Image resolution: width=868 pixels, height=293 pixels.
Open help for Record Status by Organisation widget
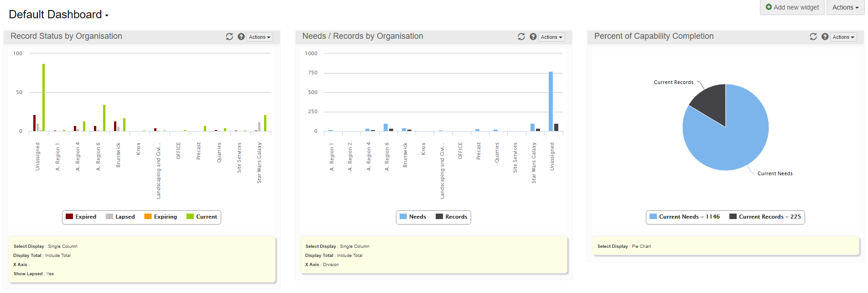pyautogui.click(x=241, y=37)
